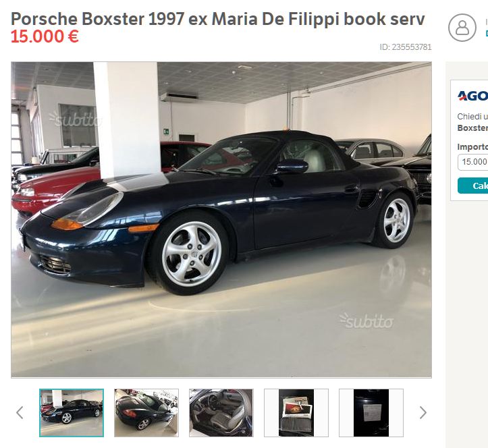The image size is (488, 448).
Task: Select the first thumbnail of Boxster front view
Action: [x=72, y=413]
